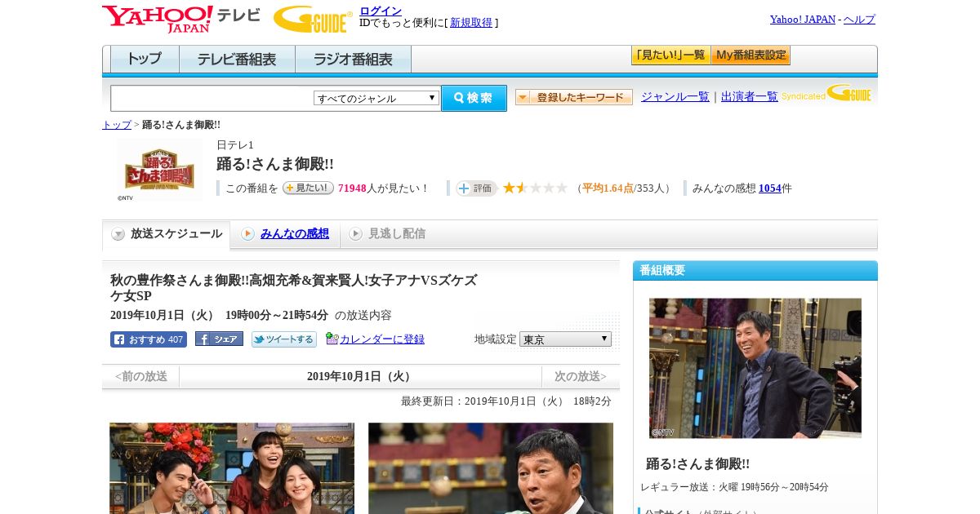Open the Syndicated G-GUIDE logo beside search
This screenshot has height=514, width=980.
(826, 95)
